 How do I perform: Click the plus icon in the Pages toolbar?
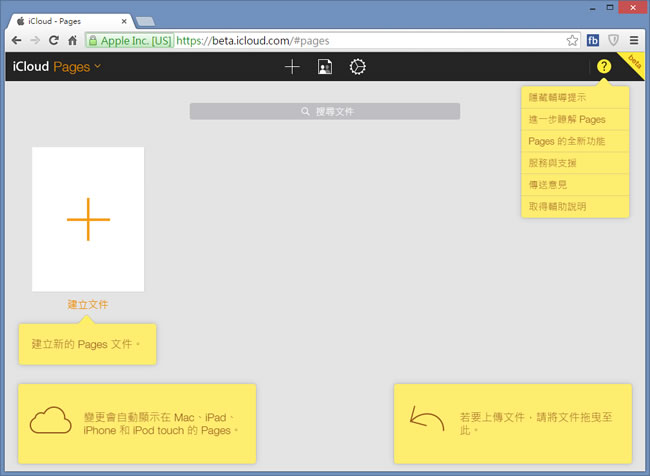click(292, 66)
